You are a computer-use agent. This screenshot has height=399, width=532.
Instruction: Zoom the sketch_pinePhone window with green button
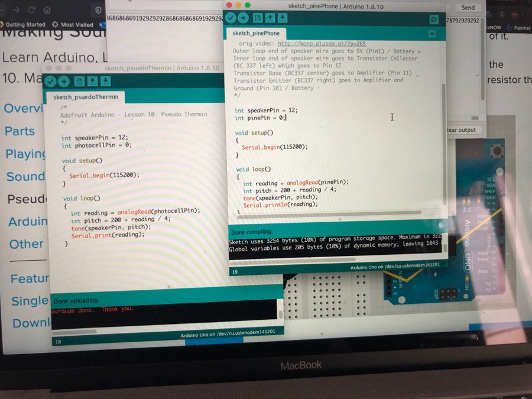point(248,5)
